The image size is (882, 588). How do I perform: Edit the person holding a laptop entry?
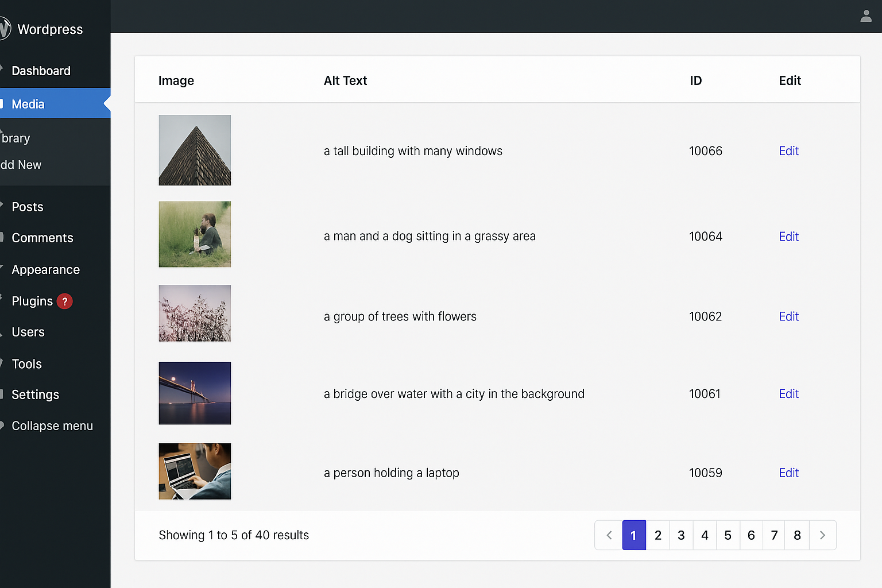[788, 473]
